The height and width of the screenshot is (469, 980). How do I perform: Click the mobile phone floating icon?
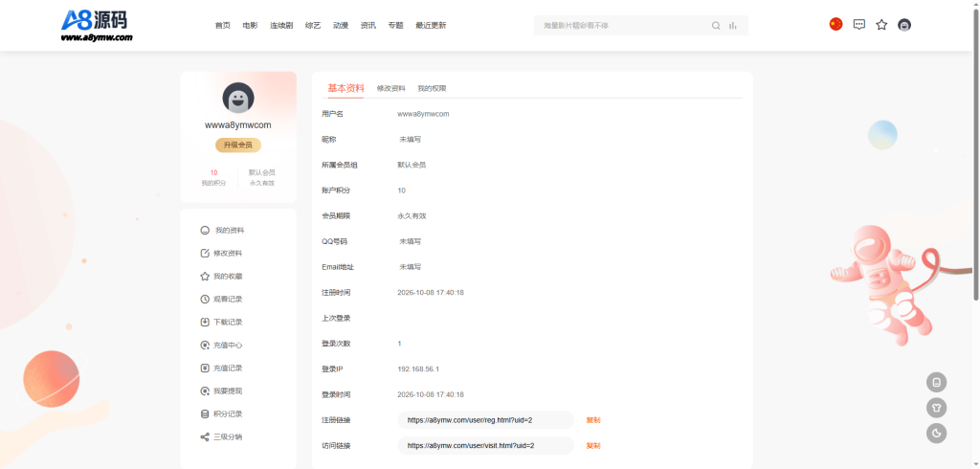936,382
